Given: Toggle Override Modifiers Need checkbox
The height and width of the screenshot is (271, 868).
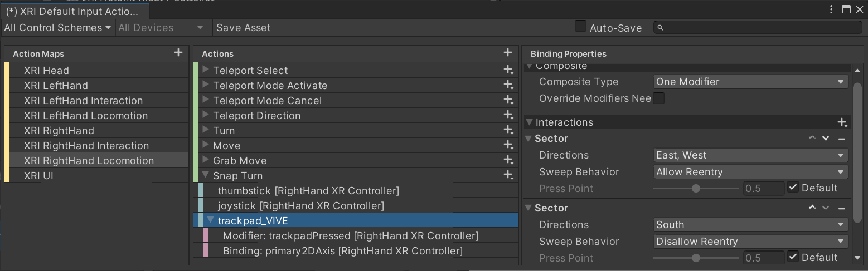Looking at the screenshot, I should 659,98.
